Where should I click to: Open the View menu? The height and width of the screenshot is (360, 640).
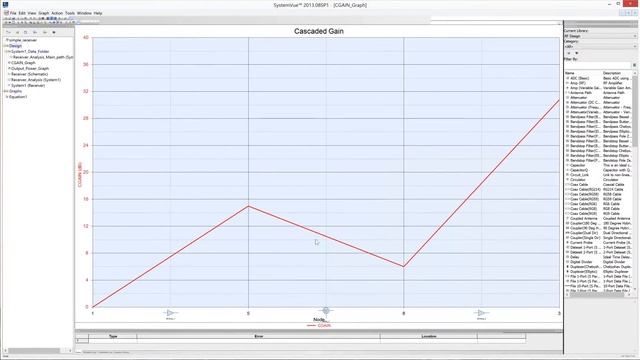coord(32,13)
